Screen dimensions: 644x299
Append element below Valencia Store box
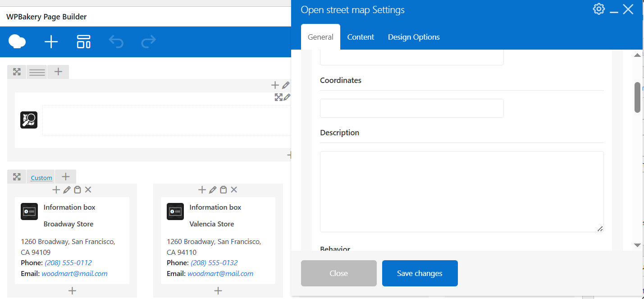pos(218,291)
